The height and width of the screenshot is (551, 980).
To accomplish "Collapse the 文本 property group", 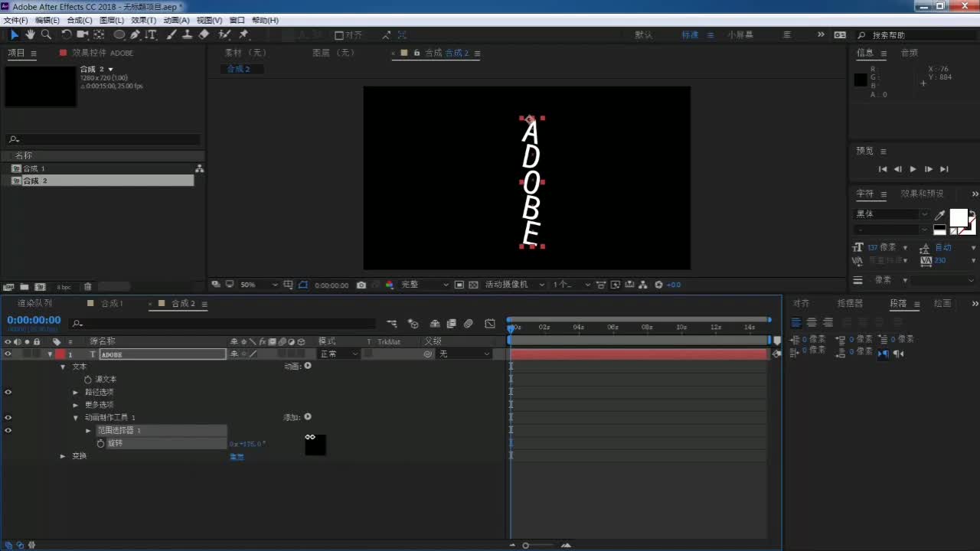I will click(x=64, y=367).
